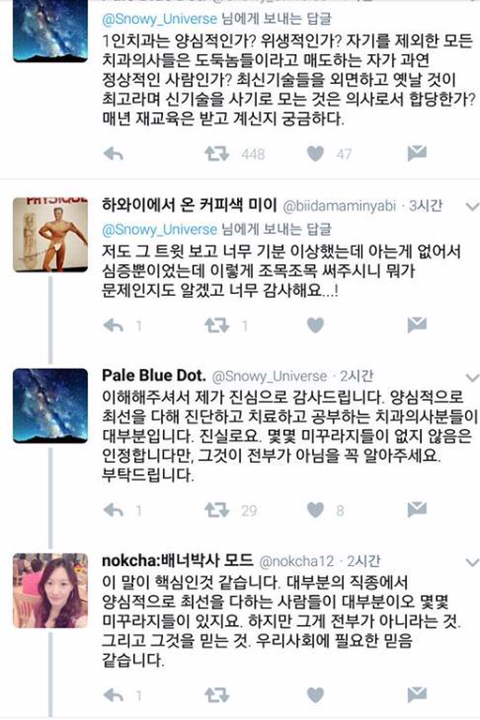Reply to the biidamaminyabi tweet

(x=113, y=326)
